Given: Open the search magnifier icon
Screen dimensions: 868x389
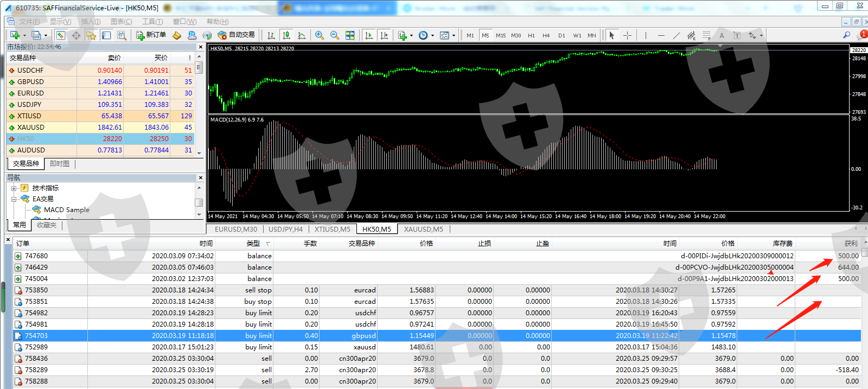Looking at the screenshot, I should [846, 35].
